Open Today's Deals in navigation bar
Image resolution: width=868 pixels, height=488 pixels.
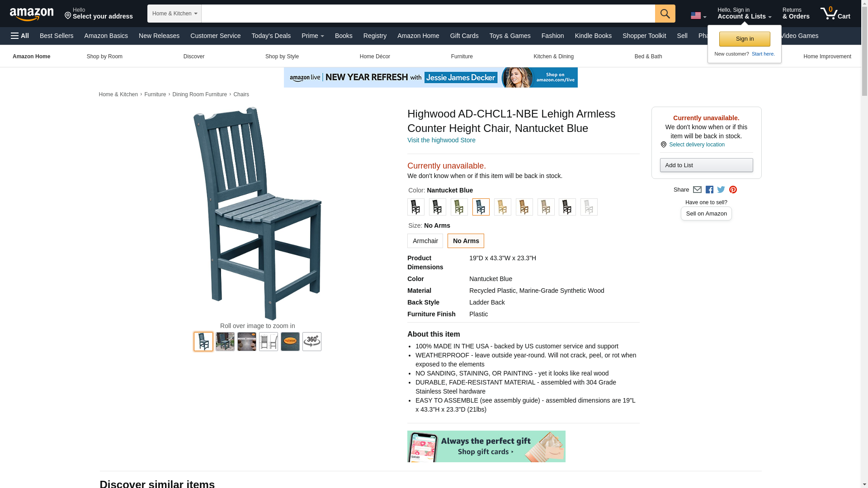point(271,36)
